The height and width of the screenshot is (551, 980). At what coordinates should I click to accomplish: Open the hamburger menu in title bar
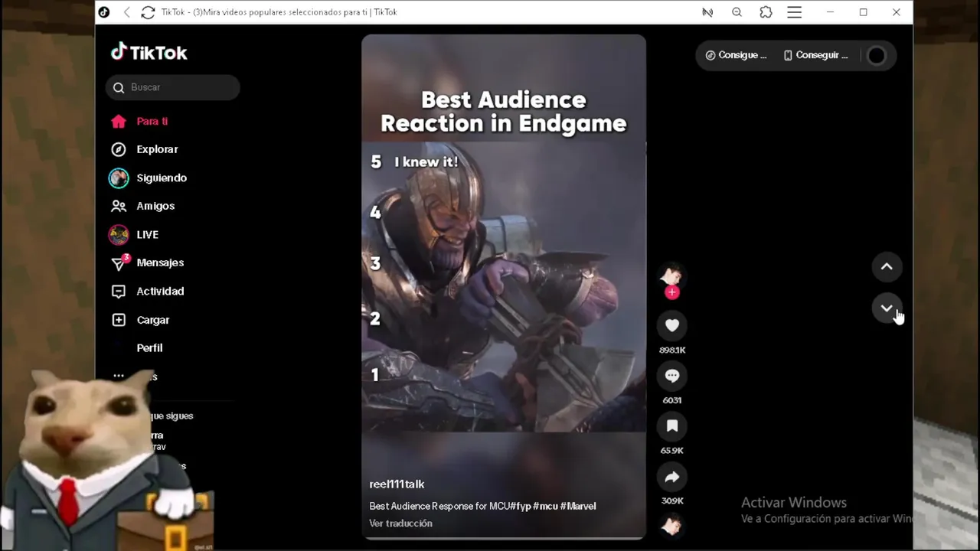click(795, 12)
